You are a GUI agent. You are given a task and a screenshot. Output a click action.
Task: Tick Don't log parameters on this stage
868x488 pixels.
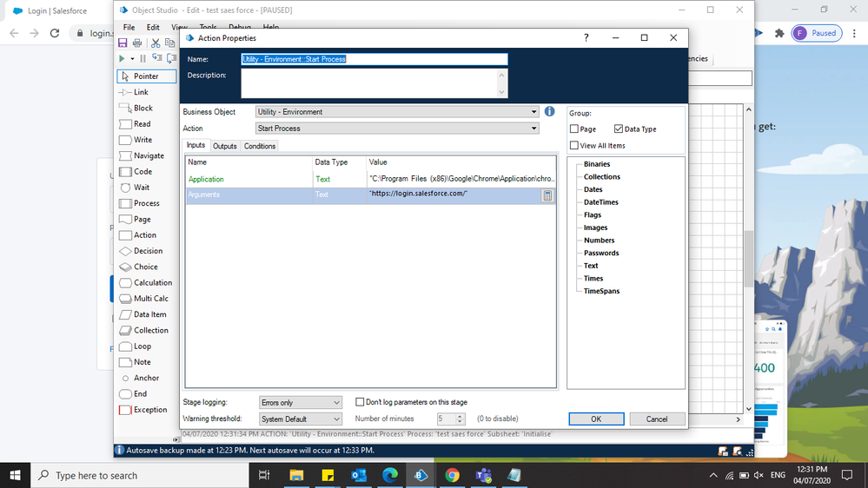[x=360, y=402]
